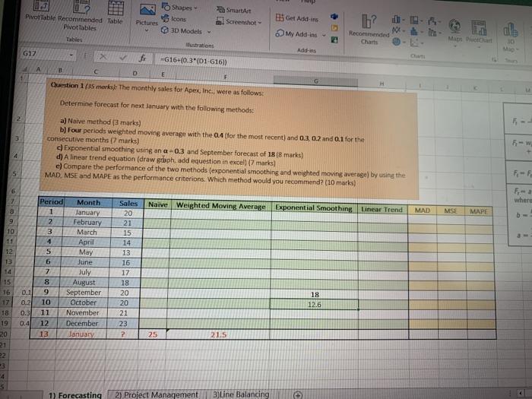Switch to the 1) Forecasting sheet tab
Screen dimensions: 532x399
click(75, 395)
